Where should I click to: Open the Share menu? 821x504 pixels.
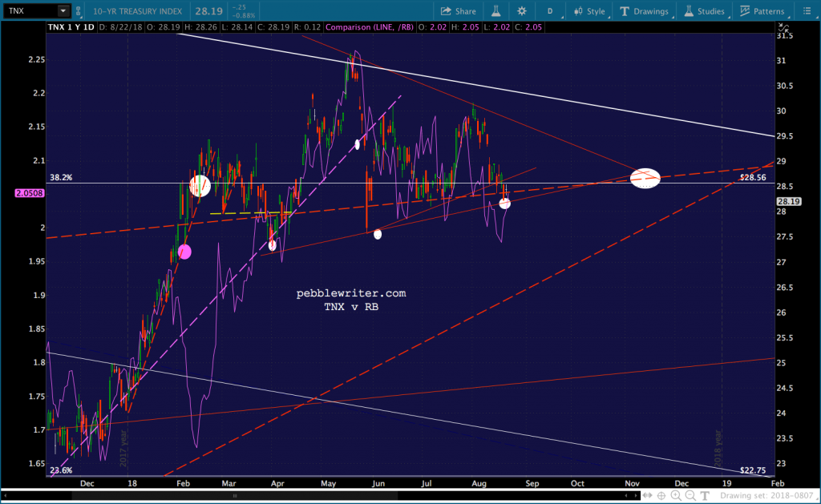[458, 11]
